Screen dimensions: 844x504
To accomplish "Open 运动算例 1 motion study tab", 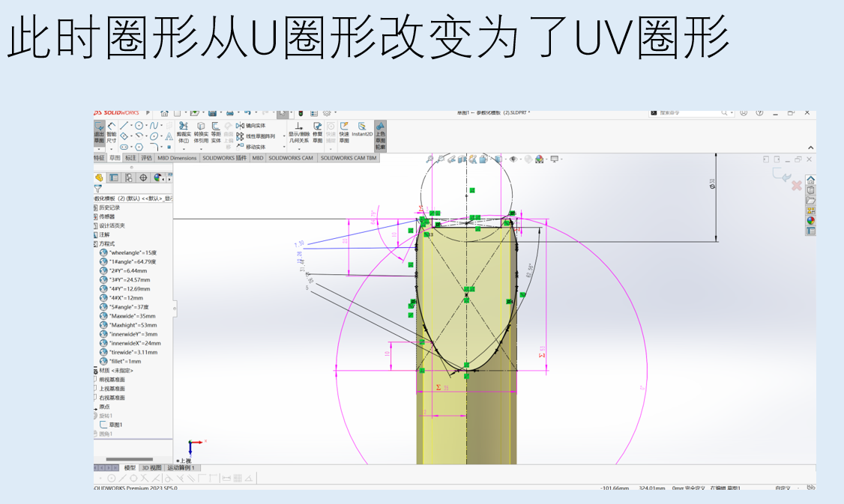I will click(181, 468).
